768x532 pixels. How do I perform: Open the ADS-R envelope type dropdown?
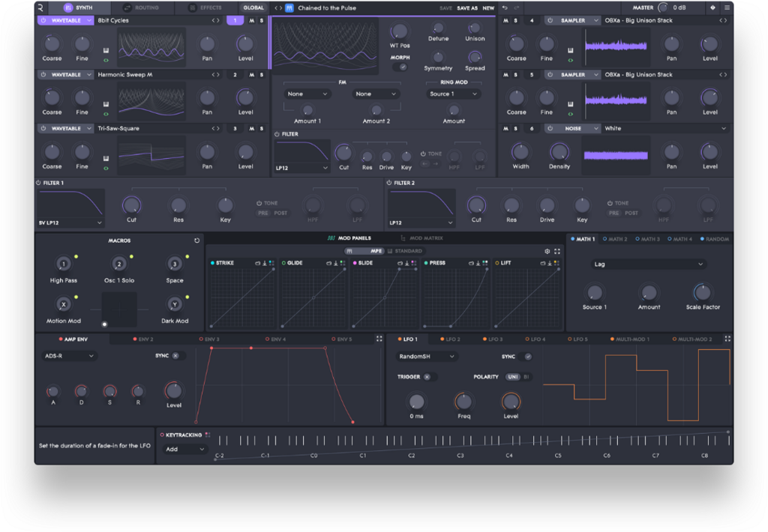coord(68,356)
